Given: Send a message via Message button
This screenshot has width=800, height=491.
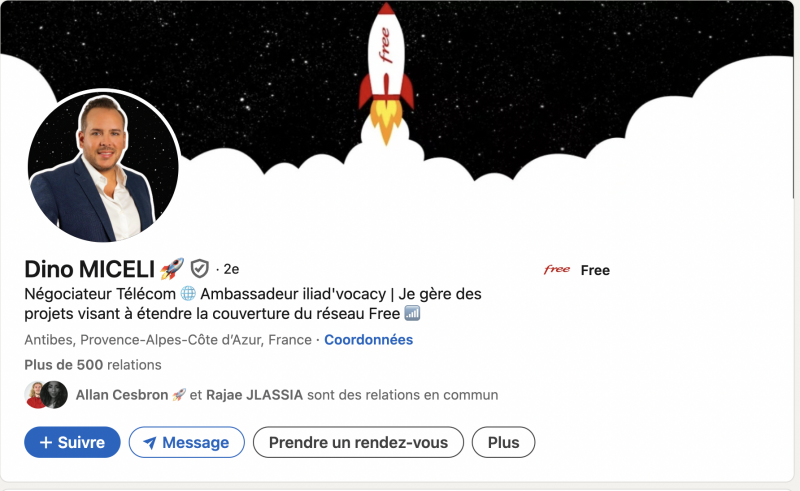Looking at the screenshot, I should 187,442.
